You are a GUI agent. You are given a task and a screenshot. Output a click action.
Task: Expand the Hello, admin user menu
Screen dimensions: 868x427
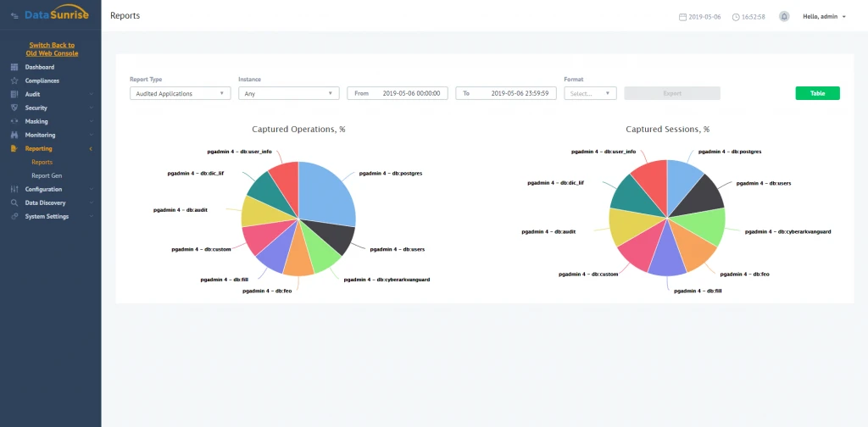coord(824,16)
